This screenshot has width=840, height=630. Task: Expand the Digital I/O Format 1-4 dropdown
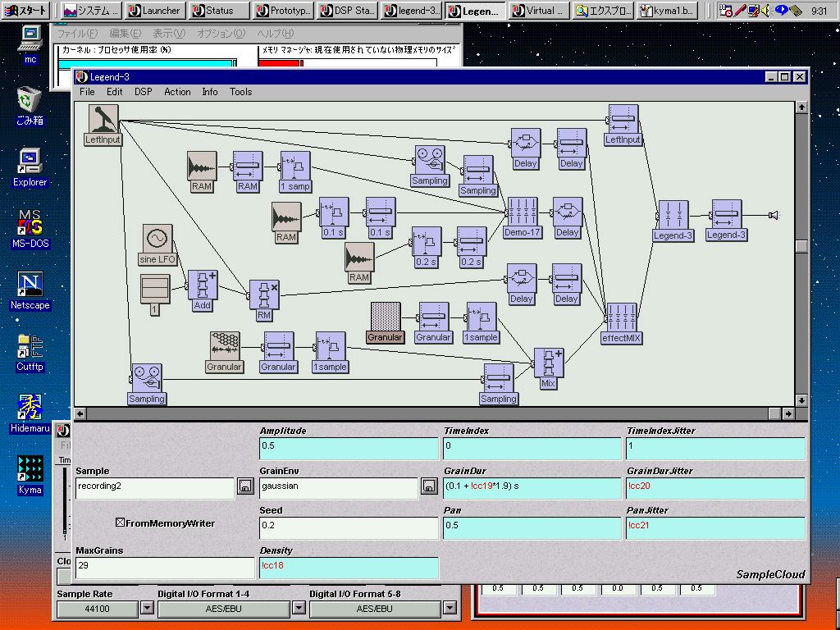click(299, 608)
